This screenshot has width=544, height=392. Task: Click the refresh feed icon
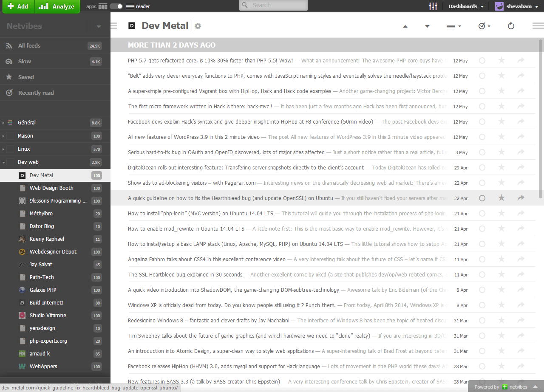pyautogui.click(x=511, y=26)
